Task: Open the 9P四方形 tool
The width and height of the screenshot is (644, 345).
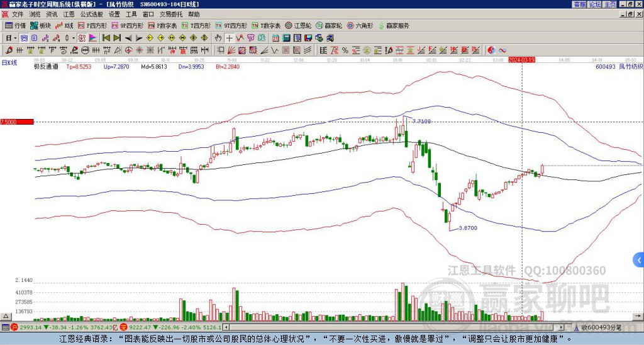Action: click(127, 25)
